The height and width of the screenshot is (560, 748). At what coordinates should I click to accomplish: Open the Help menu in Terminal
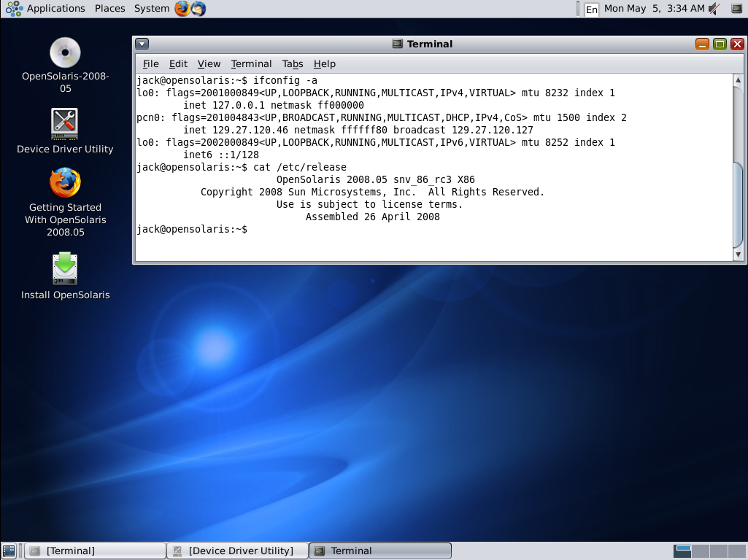click(x=325, y=64)
